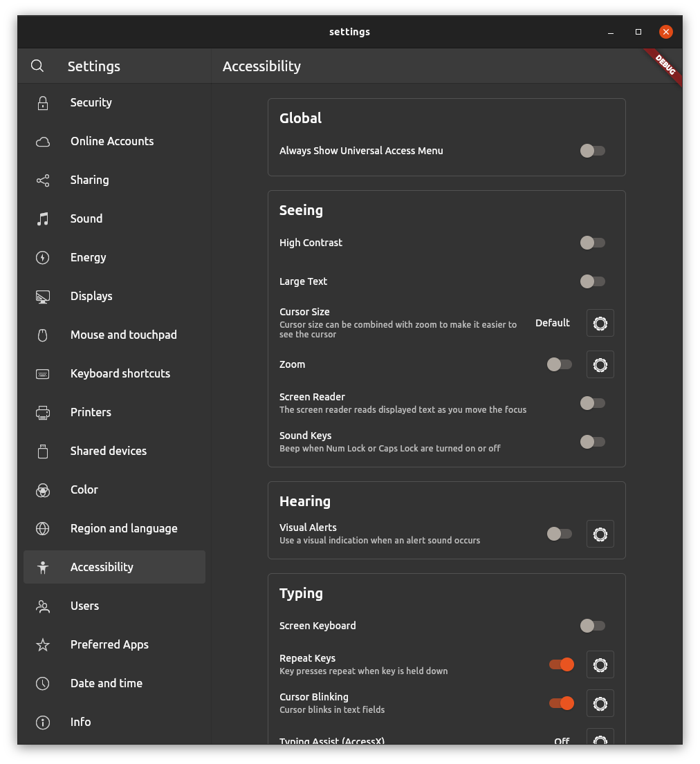700x764 pixels.
Task: Toggle Sound Keys on
Action: click(x=592, y=442)
